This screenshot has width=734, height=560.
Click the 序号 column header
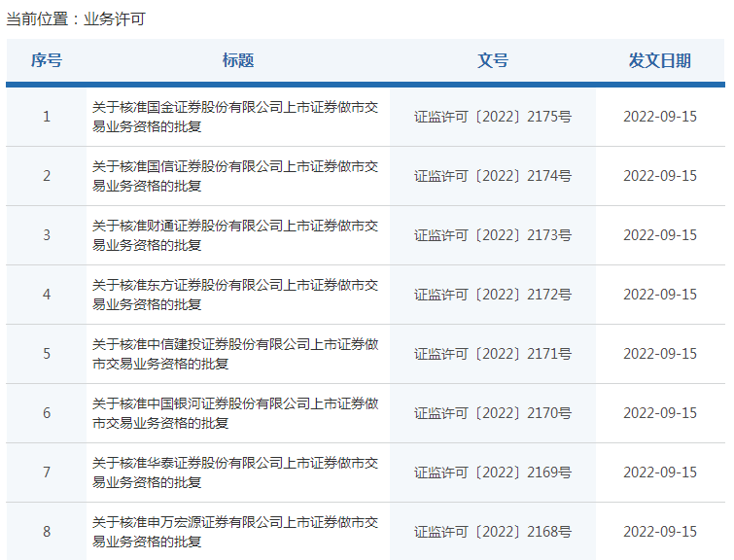coord(46,60)
